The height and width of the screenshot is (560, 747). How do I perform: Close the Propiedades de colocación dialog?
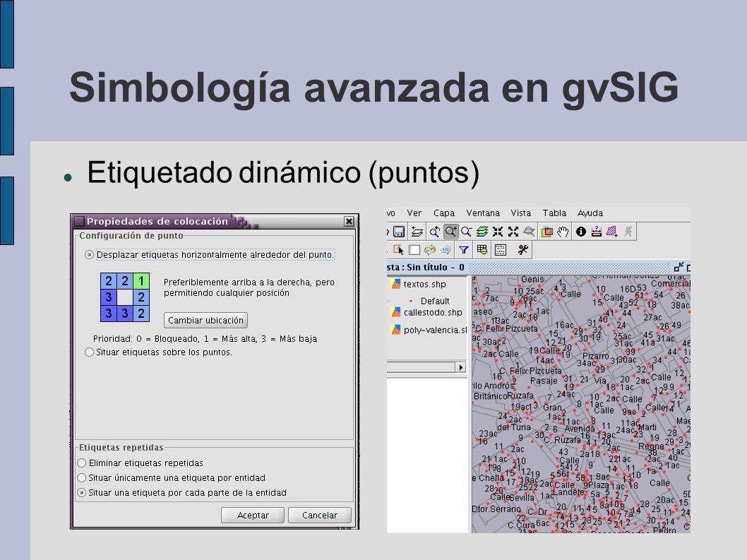pos(349,221)
